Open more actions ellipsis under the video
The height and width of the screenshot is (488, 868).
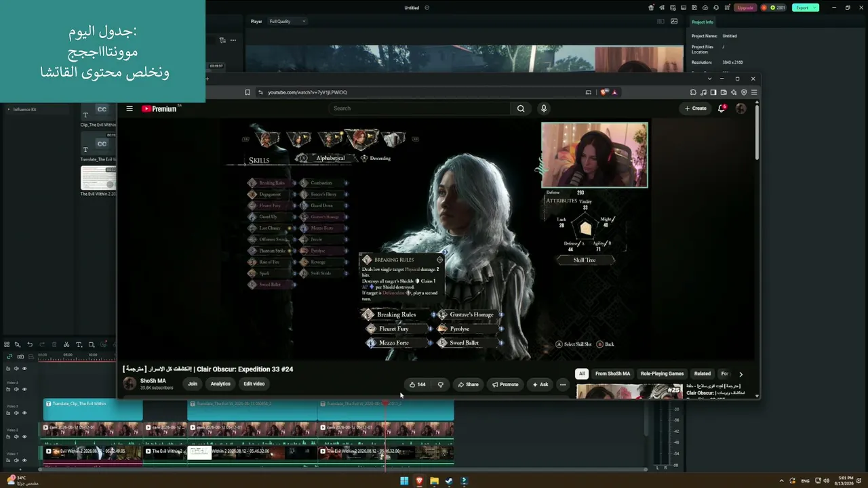(x=562, y=384)
